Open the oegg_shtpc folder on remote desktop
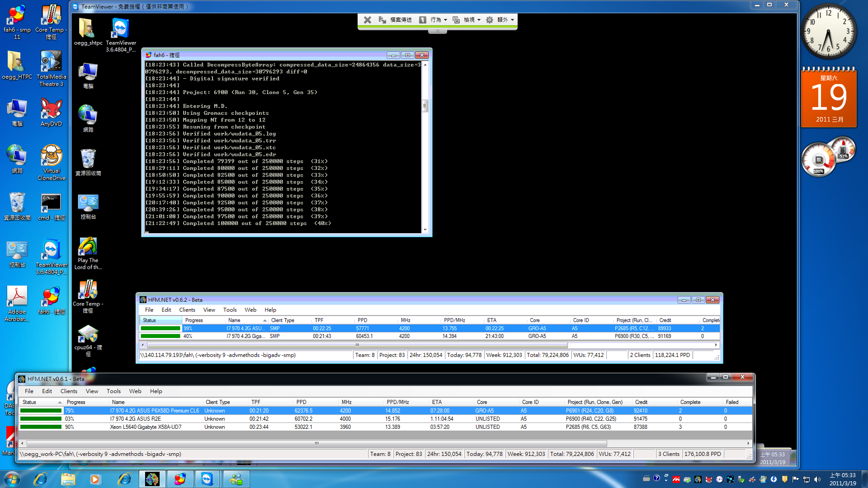 (88, 32)
